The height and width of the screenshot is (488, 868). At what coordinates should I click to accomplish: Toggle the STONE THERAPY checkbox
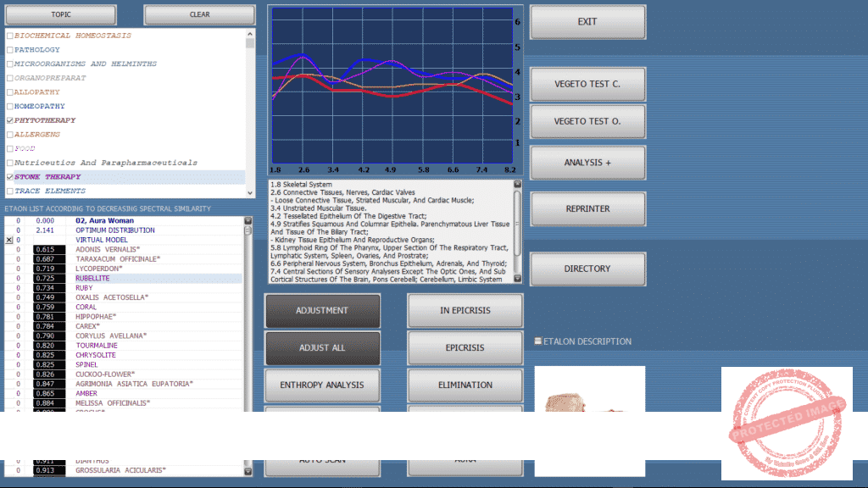[9, 177]
